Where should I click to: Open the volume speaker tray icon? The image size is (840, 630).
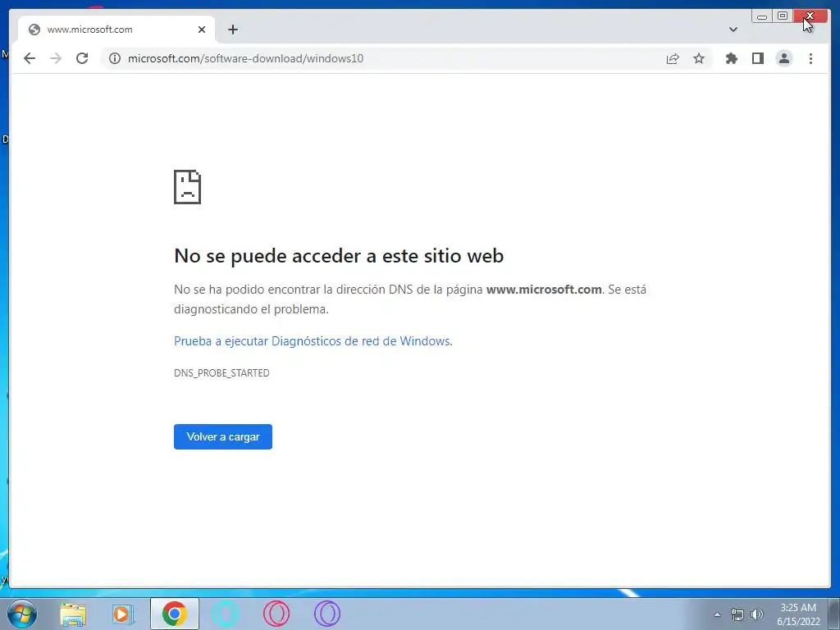[x=757, y=614]
